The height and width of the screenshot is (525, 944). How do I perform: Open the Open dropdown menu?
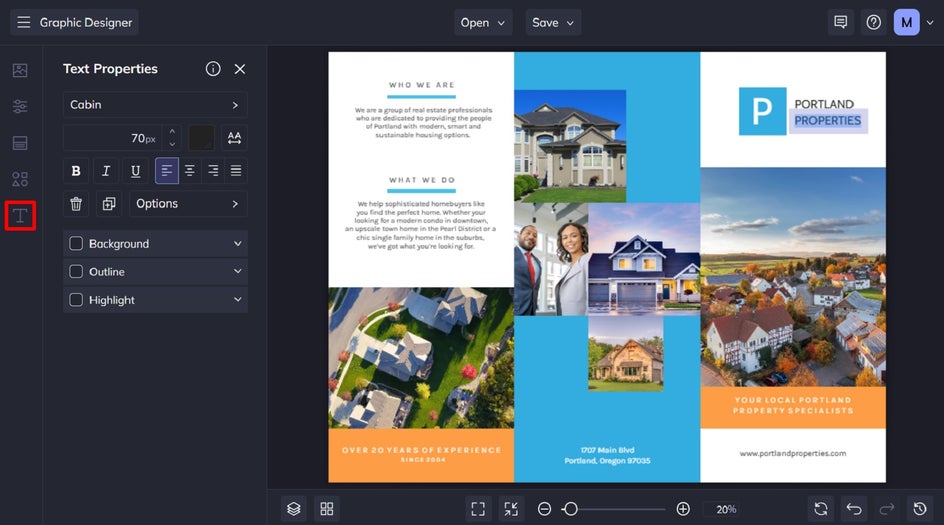click(483, 22)
